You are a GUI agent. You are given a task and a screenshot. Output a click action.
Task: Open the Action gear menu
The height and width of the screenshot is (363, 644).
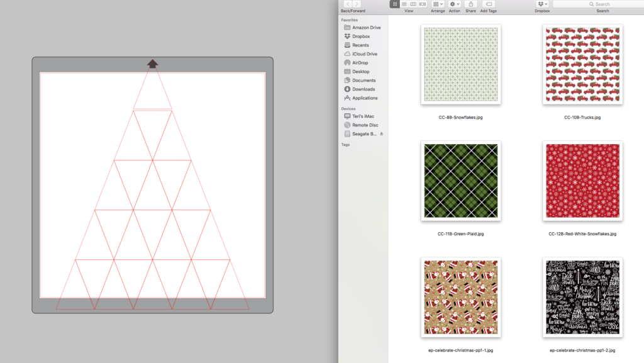[454, 4]
